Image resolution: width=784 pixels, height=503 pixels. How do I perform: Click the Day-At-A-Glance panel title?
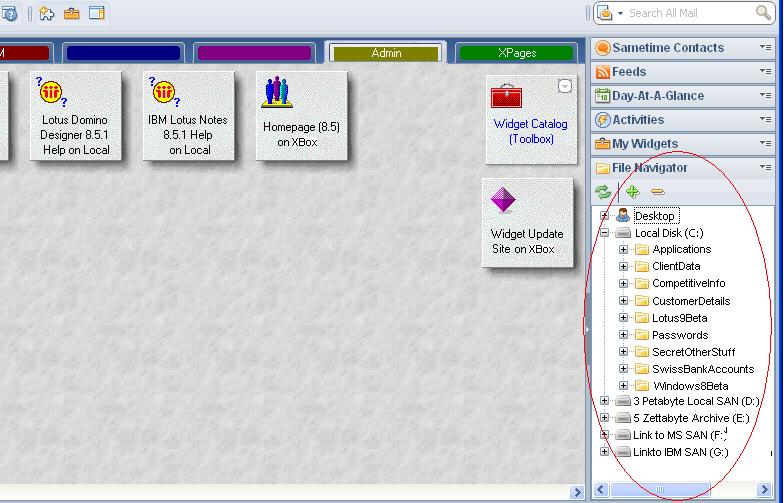[x=658, y=96]
